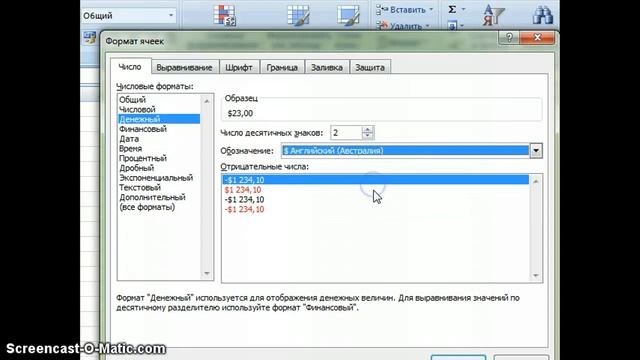Screen dimensions: 640x360
Task: Select Время format category
Action: click(159, 149)
